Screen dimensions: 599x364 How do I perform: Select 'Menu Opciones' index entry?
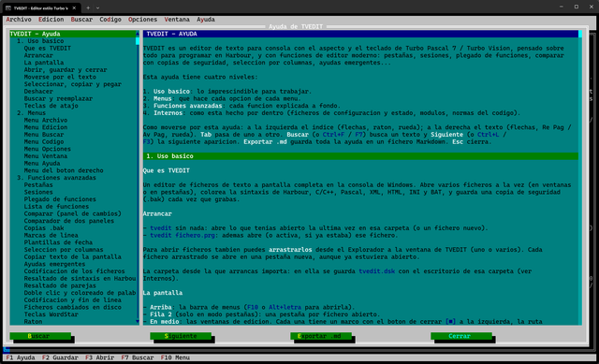48,149
